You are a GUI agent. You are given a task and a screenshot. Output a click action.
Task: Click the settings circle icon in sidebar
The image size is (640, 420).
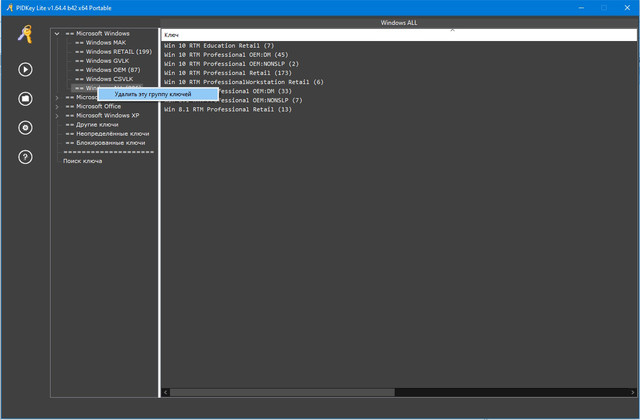(x=25, y=128)
